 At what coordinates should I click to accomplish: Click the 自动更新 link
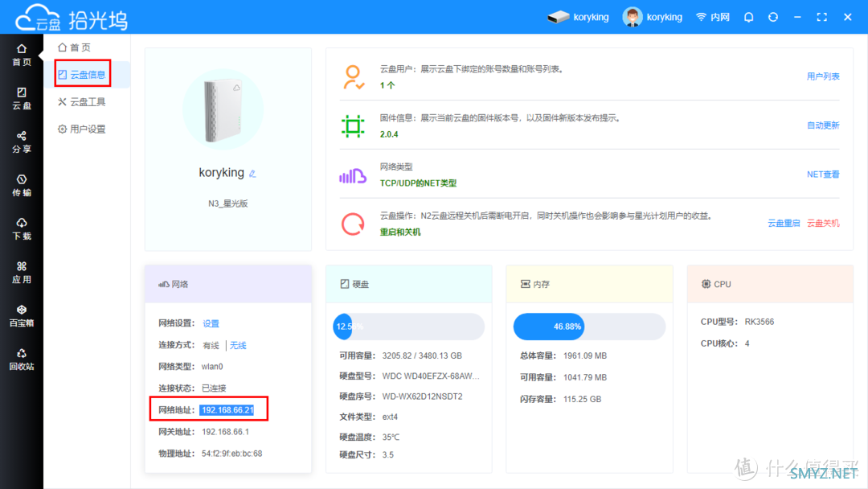(x=823, y=125)
